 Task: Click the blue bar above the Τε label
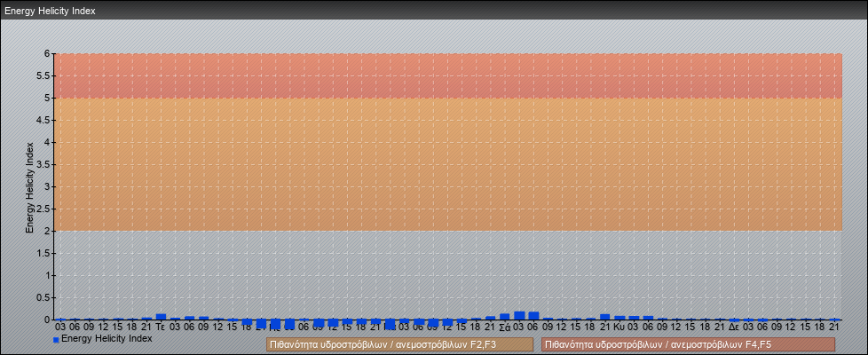[162, 317]
